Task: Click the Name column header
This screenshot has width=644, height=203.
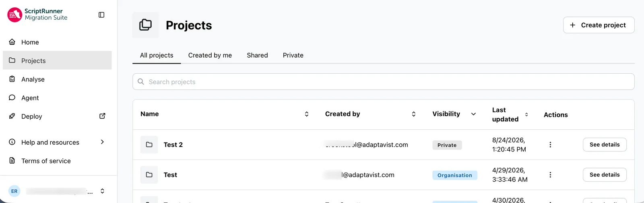Action: (150, 114)
